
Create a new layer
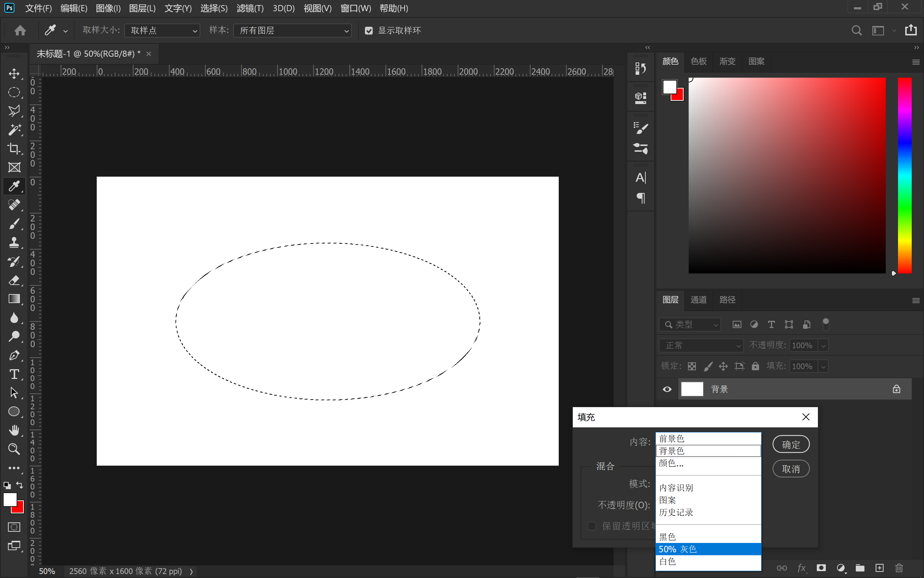click(x=880, y=568)
